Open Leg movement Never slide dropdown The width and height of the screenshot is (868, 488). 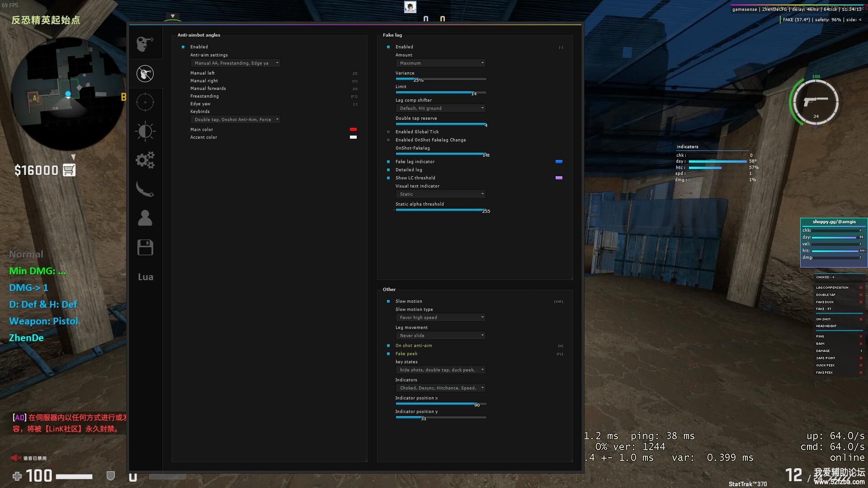(441, 336)
